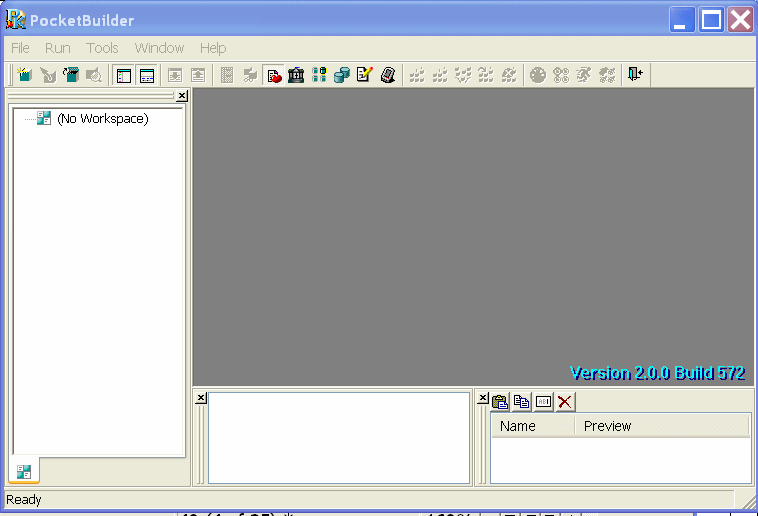Click the handheld PDA device icon

(x=388, y=75)
